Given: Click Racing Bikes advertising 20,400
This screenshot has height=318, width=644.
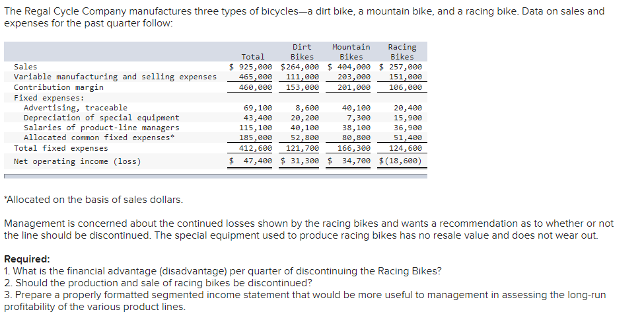Looking at the screenshot, I should click(408, 108).
